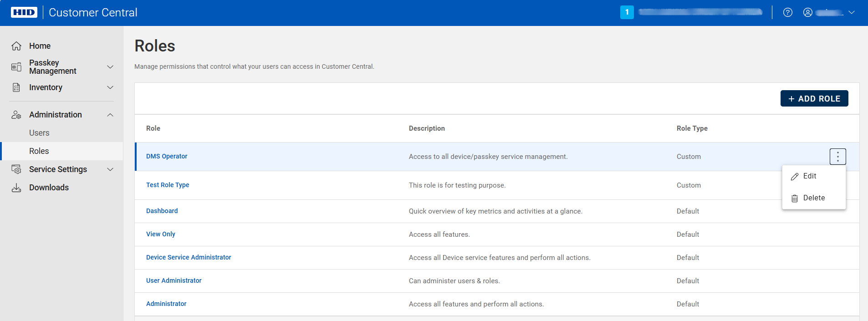
Task: Expand the user account dropdown chevron
Action: click(852, 12)
